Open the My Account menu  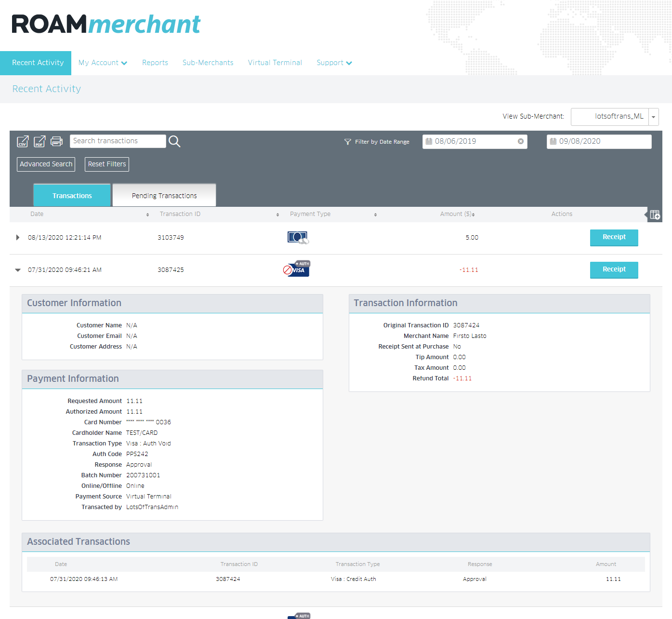point(103,63)
